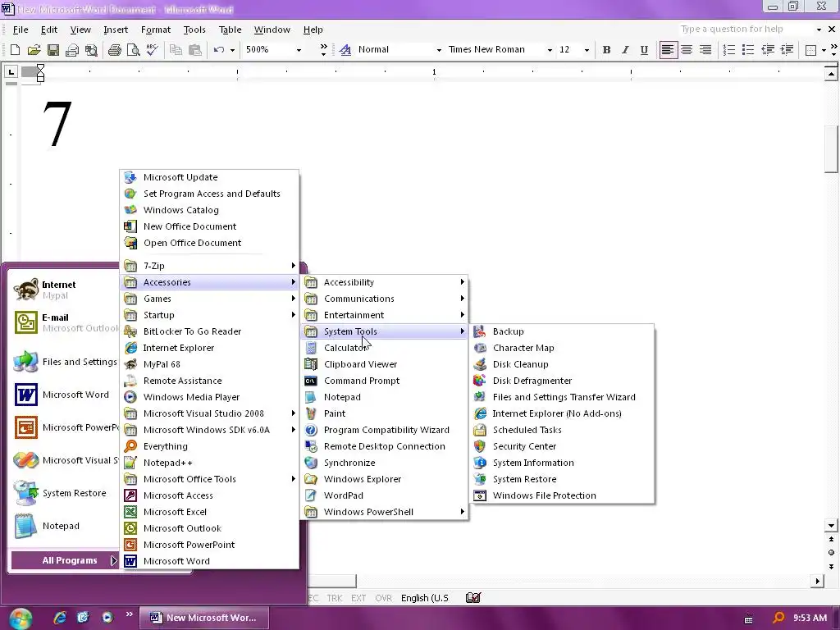Launch Disk Cleanup from System Tools

point(563,364)
